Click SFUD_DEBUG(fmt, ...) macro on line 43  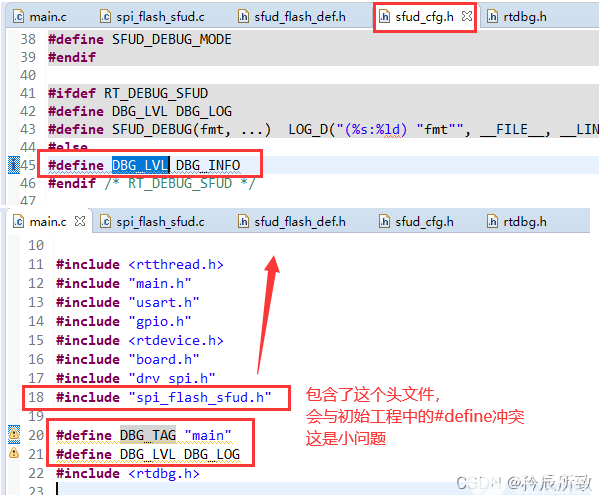coord(192,130)
